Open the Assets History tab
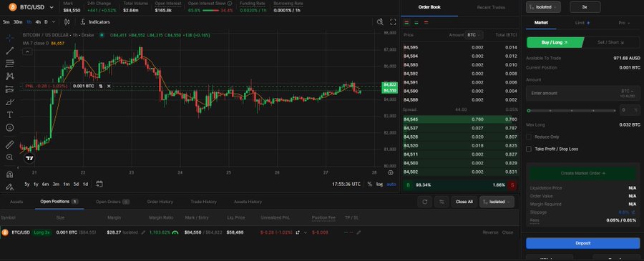Viewport: 644px width, 261px height. coord(248,202)
